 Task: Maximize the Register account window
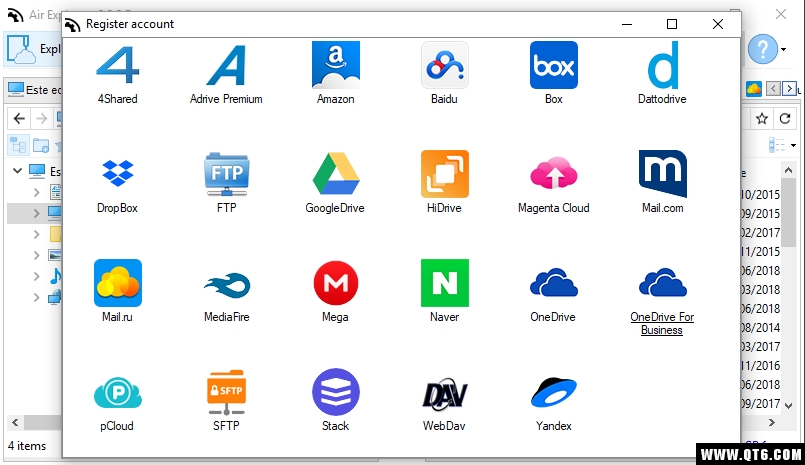(x=672, y=24)
